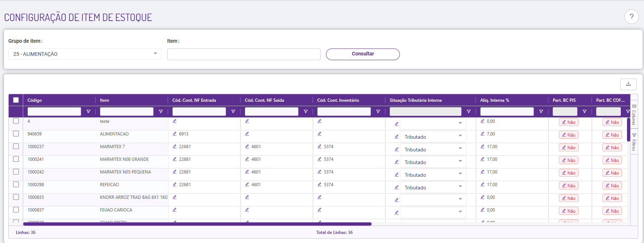Viewport: 644px width, 243px height.
Task: Tick checkbox for row 1000298
Action: (16, 184)
